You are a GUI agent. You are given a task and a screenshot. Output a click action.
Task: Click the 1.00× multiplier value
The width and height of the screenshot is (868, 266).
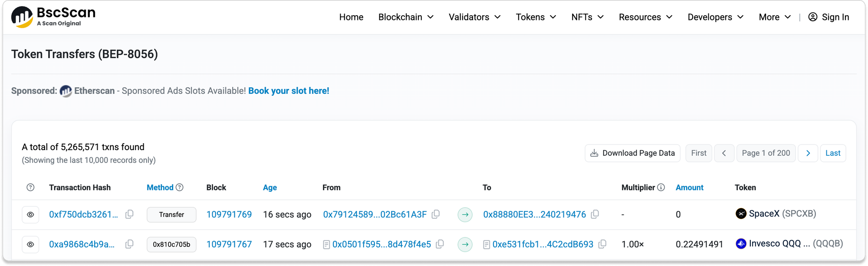click(x=633, y=244)
